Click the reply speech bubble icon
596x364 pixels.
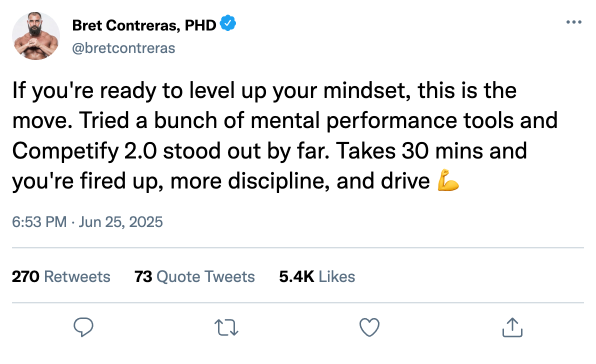tap(83, 327)
